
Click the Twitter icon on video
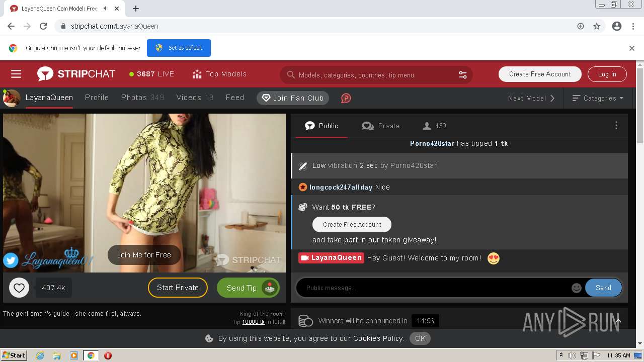click(x=11, y=260)
